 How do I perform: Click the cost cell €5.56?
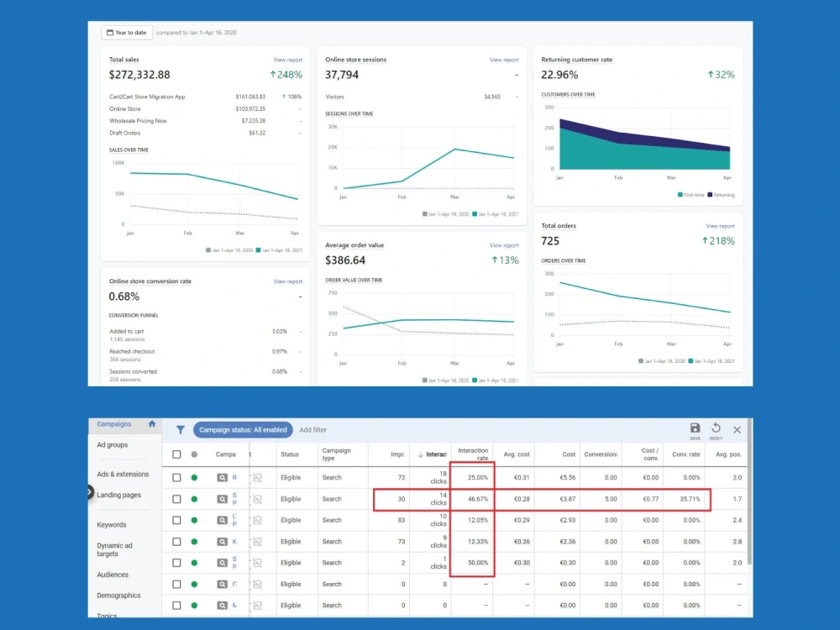(x=567, y=477)
